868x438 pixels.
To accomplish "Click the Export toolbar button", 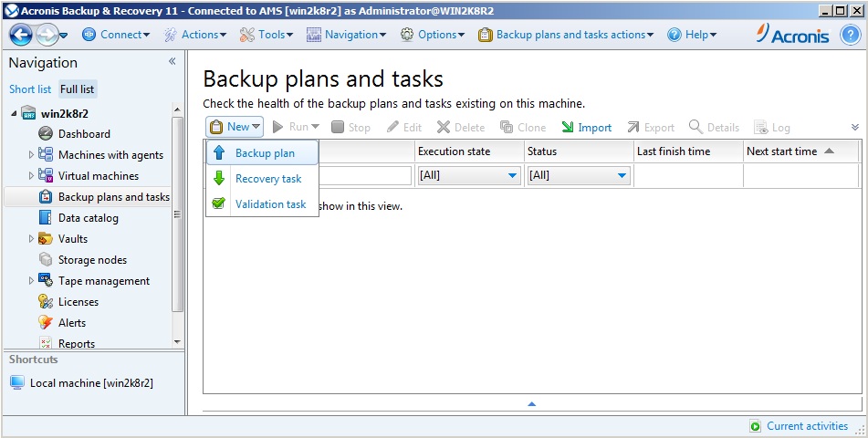I will click(x=651, y=128).
